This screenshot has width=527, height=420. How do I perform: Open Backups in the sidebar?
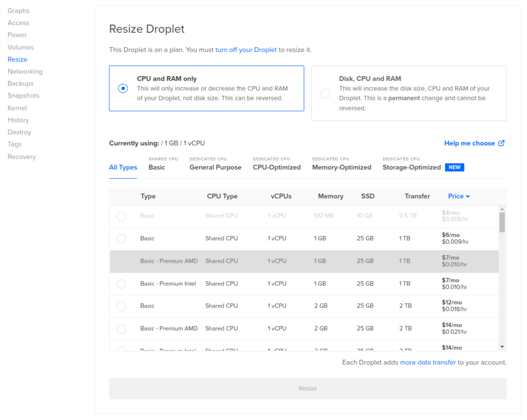coord(21,84)
